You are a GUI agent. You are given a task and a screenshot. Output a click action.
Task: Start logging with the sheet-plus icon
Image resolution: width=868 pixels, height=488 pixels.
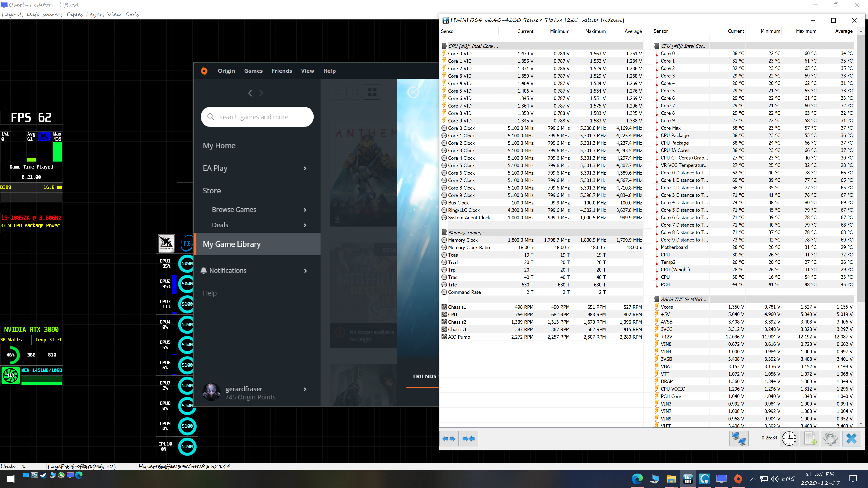(x=810, y=439)
